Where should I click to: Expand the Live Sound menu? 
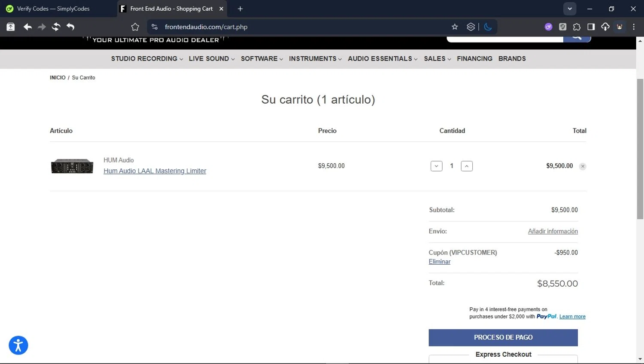point(212,58)
